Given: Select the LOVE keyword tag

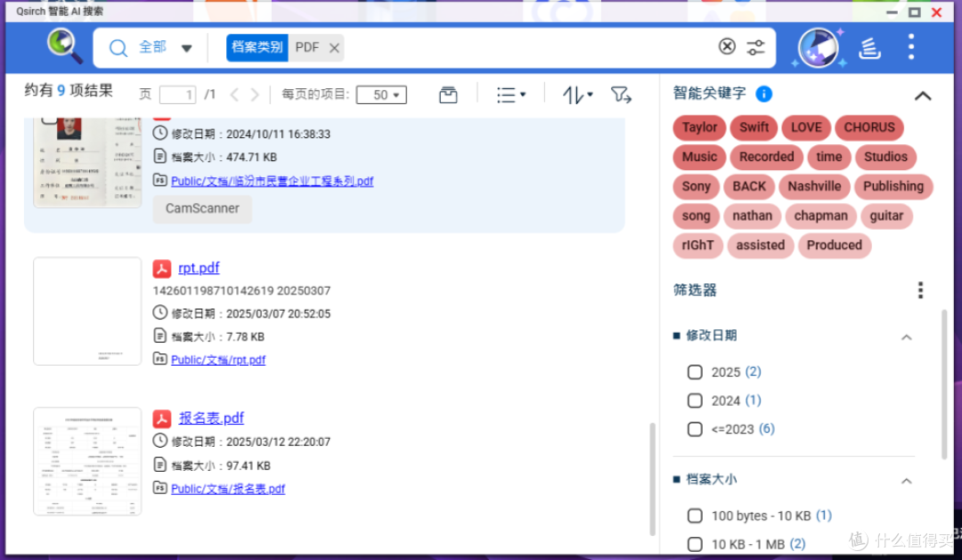Looking at the screenshot, I should pos(806,127).
